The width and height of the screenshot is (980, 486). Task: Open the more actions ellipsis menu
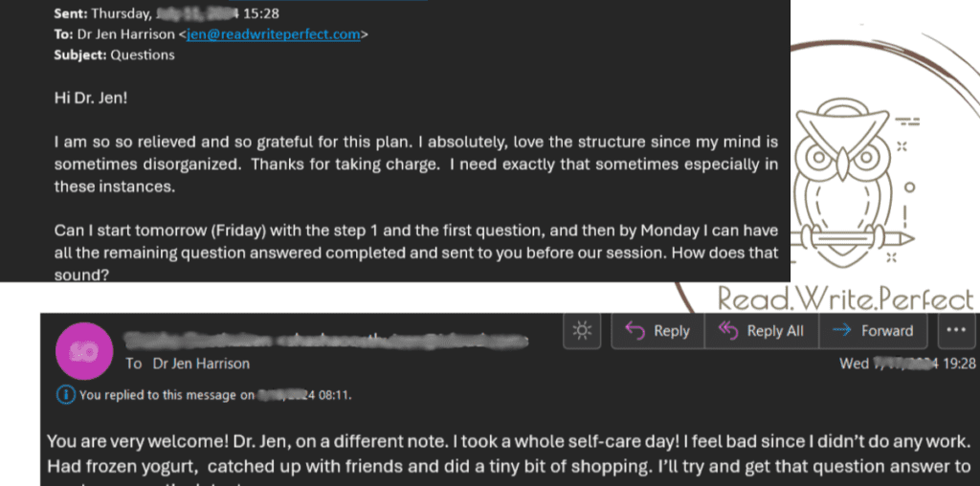click(x=956, y=331)
